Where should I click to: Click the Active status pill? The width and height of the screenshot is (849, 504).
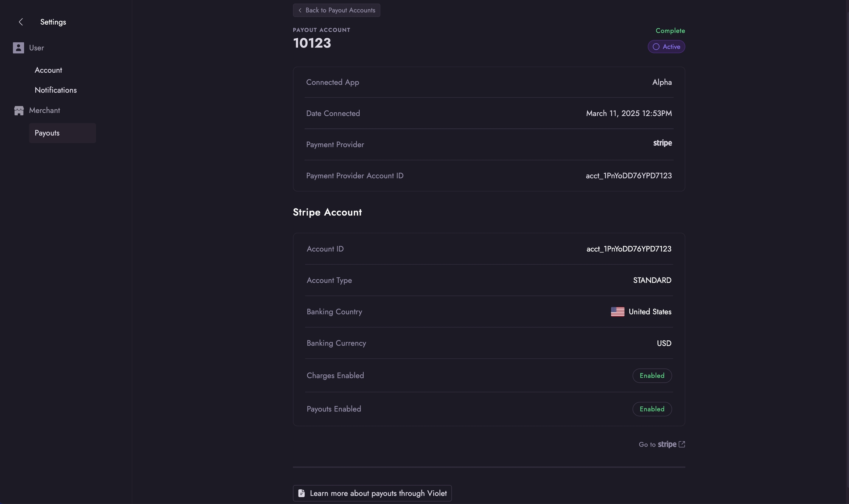(666, 47)
